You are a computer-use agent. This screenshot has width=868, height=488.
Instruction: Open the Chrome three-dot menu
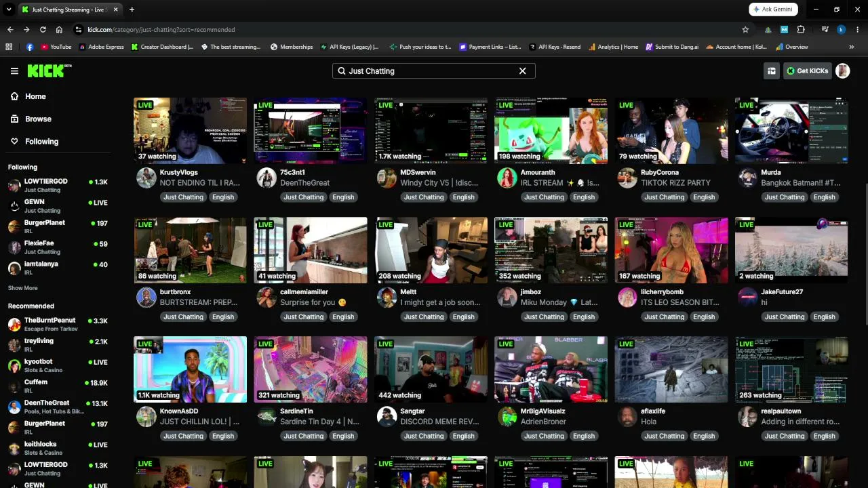(858, 29)
